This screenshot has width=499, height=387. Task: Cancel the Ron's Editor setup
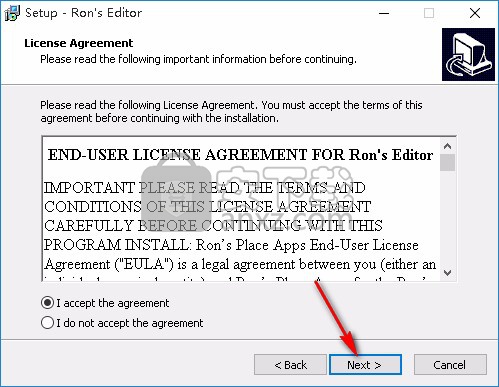(450, 364)
